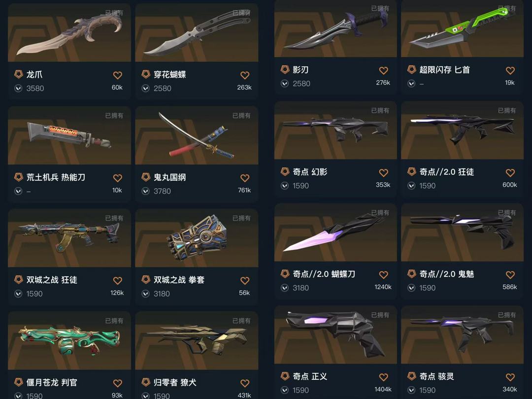Click the 奇点//2.0 狂徒 title text

[446, 172]
